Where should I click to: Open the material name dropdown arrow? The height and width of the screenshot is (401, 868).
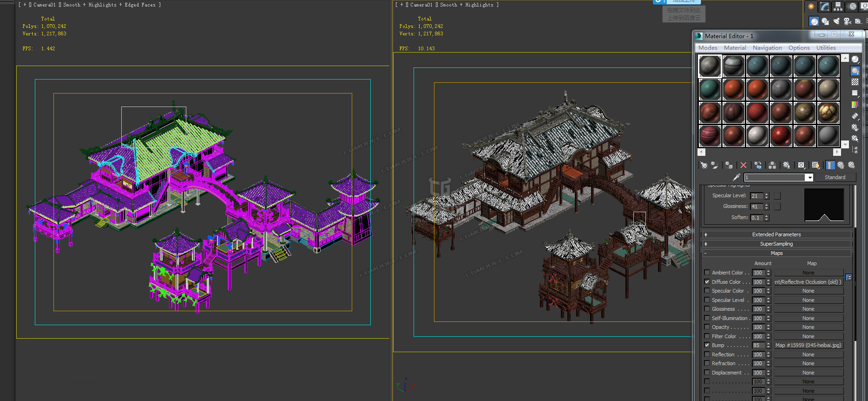pos(809,177)
